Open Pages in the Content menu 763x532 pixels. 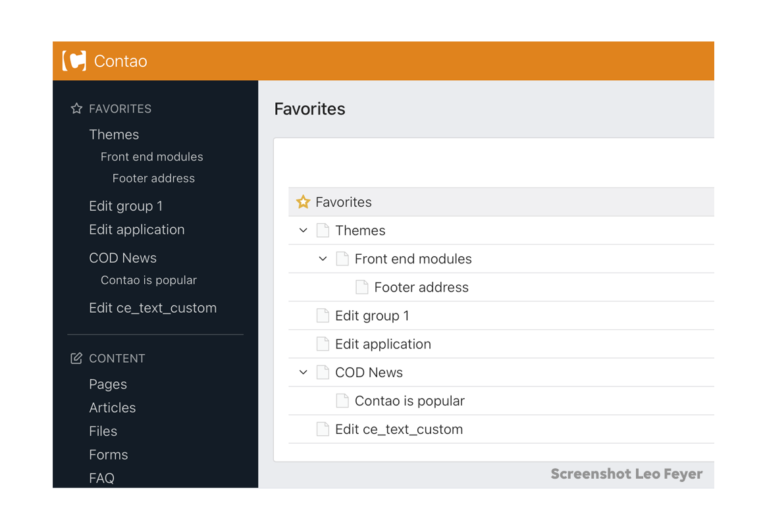[108, 384]
